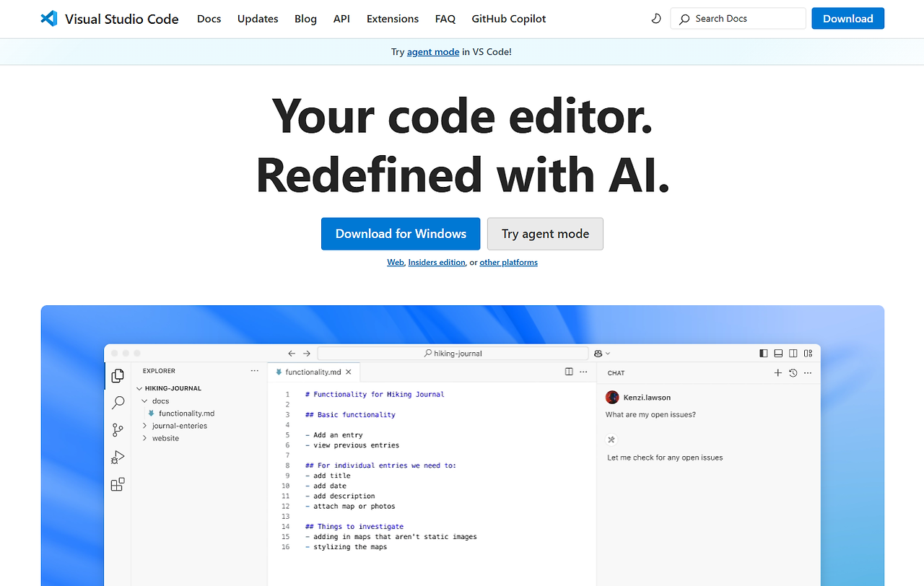Toggle dark theme with the moon icon
Viewport: 924px width, 586px height.
(x=656, y=19)
